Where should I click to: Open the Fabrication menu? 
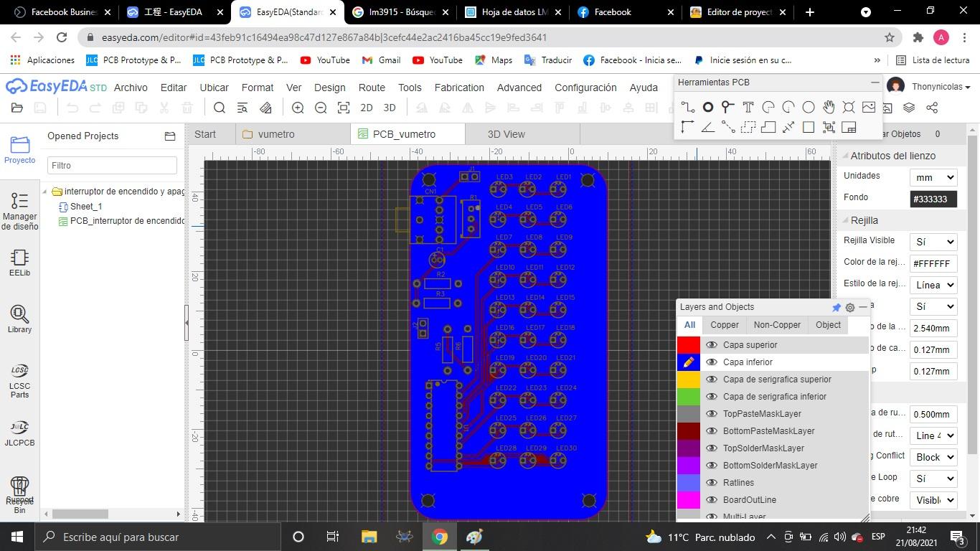(x=459, y=88)
